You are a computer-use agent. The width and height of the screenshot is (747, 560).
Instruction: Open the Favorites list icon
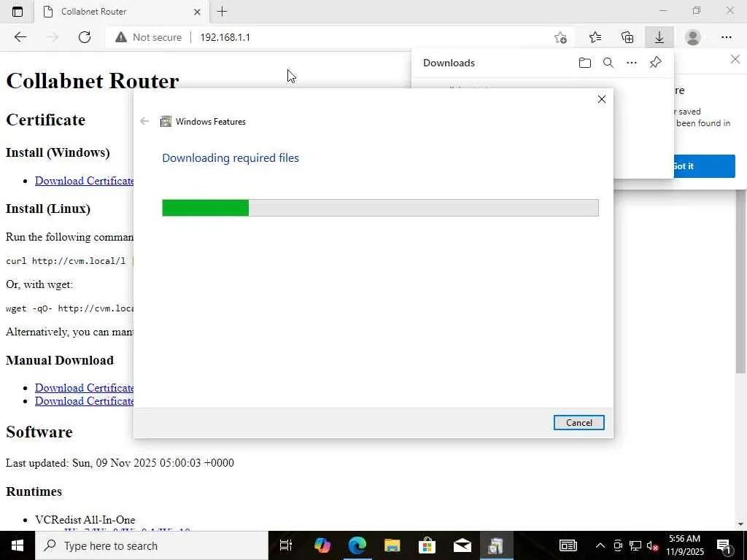(595, 37)
